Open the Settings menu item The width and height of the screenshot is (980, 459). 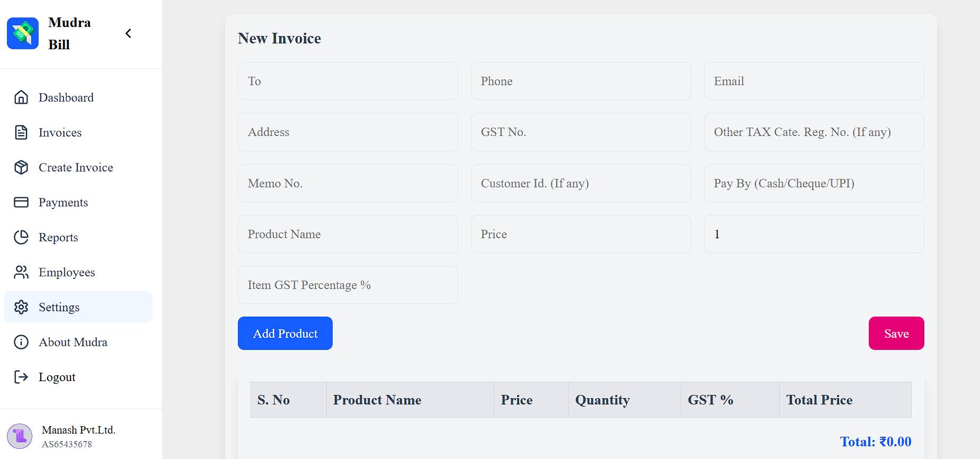click(59, 307)
